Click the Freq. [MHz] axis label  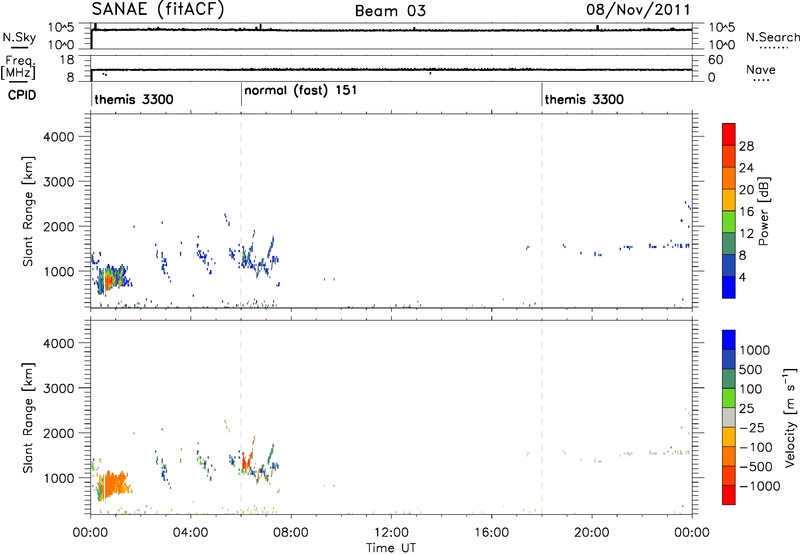[x=18, y=68]
